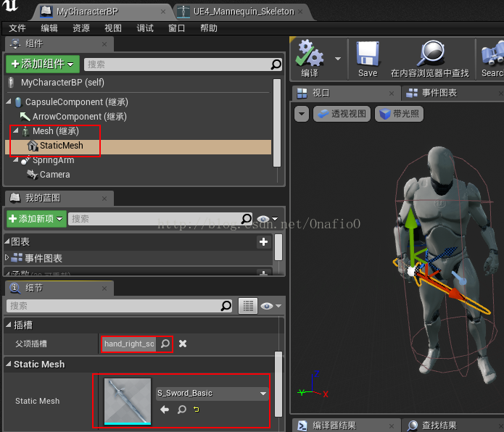Collapse the 插槽 section

pyautogui.click(x=9, y=325)
